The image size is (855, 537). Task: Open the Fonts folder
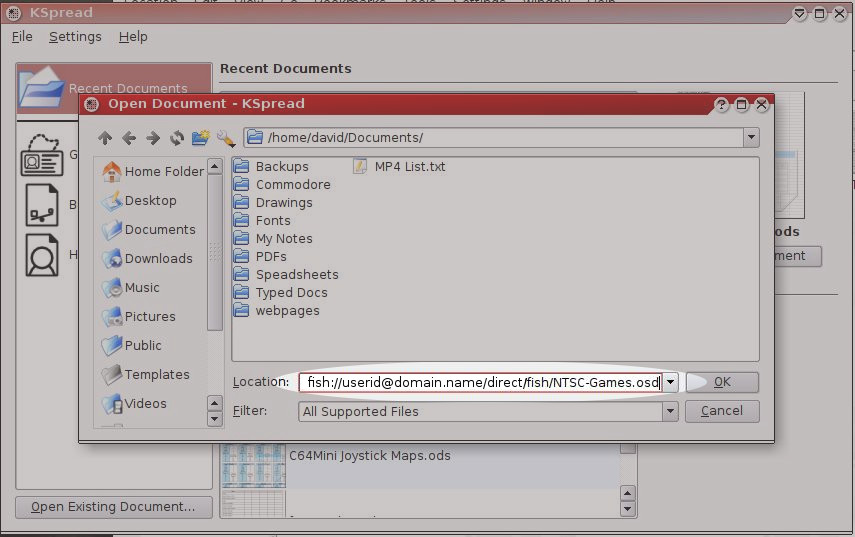tap(262, 220)
